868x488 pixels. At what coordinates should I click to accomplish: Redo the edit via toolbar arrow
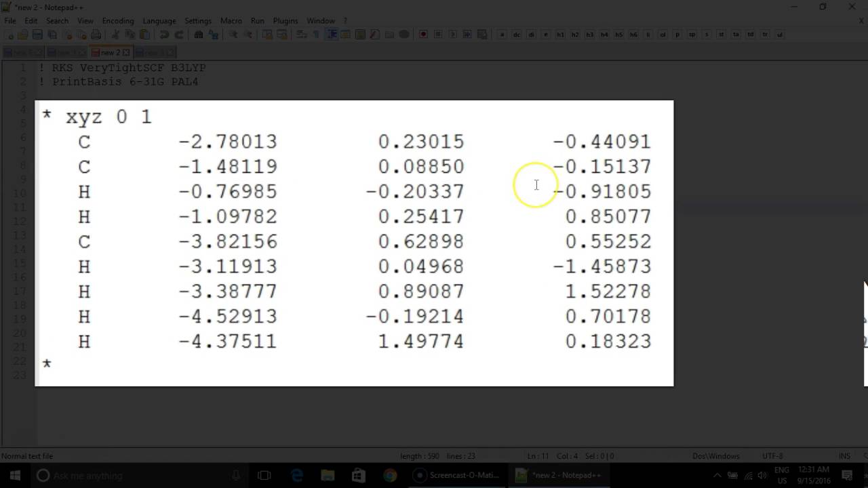coord(179,35)
